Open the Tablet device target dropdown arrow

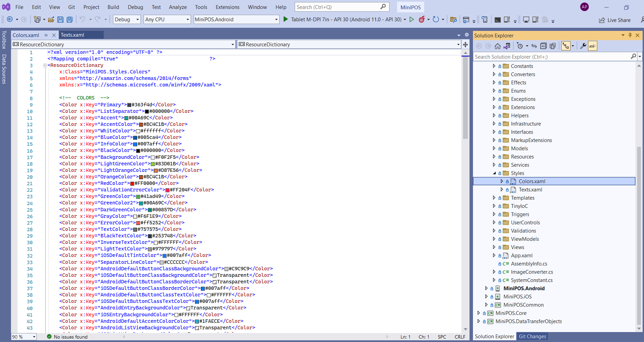(x=405, y=20)
